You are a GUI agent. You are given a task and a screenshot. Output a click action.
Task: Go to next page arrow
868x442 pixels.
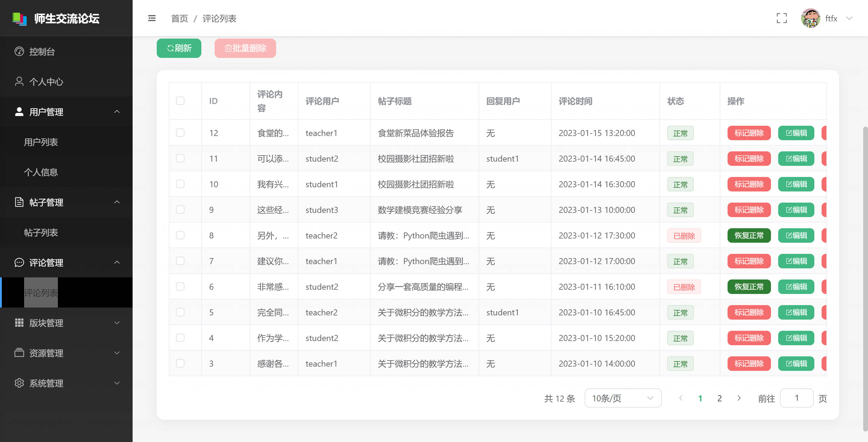point(739,398)
